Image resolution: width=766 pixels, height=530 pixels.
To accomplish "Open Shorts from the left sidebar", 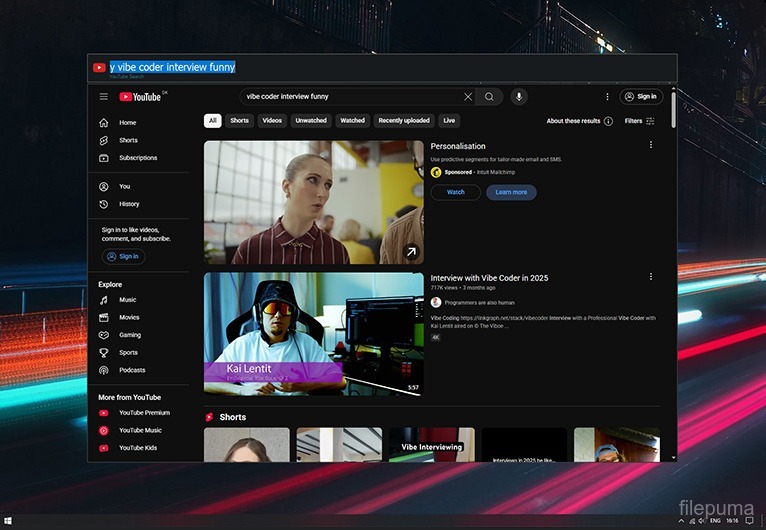I will pyautogui.click(x=128, y=140).
